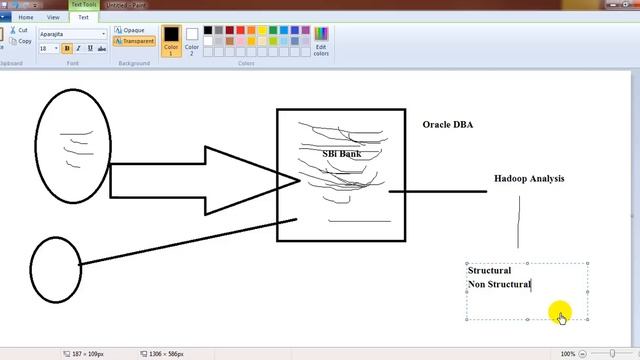This screenshot has height=360, width=640.
Task: Set text background to Opaque
Action: tap(129, 30)
